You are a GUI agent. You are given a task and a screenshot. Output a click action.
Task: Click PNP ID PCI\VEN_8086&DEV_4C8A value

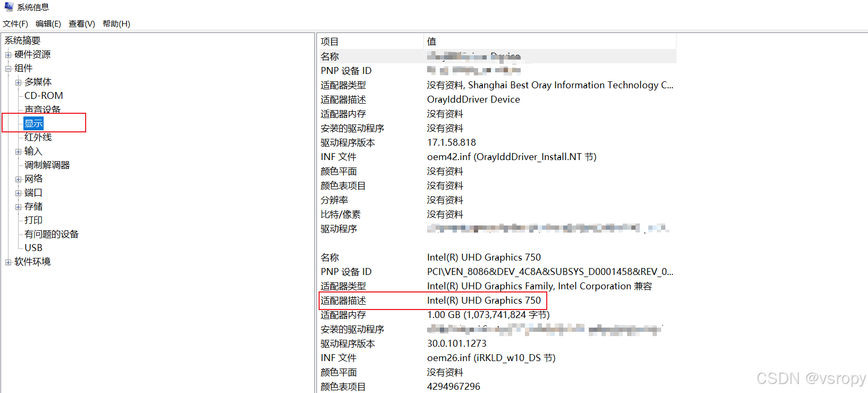550,272
